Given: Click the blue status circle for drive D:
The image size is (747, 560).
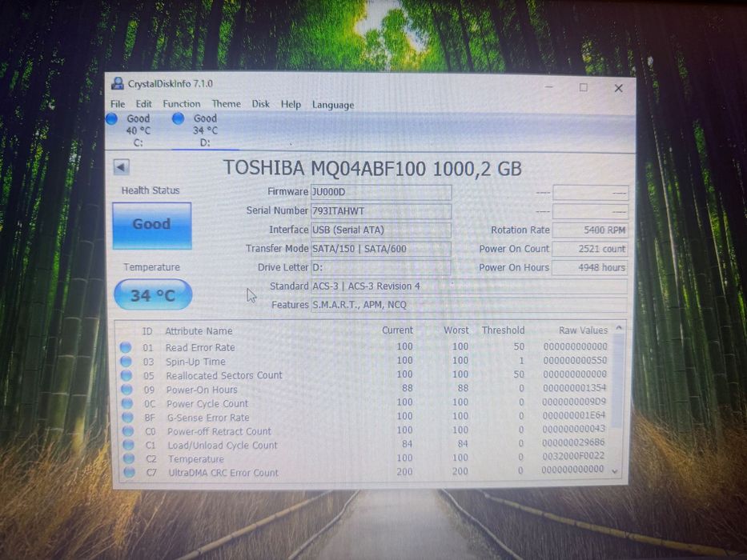Looking at the screenshot, I should pos(179,118).
